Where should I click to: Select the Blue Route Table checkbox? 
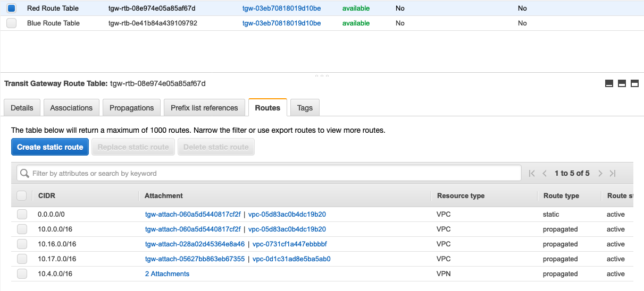pyautogui.click(x=11, y=23)
